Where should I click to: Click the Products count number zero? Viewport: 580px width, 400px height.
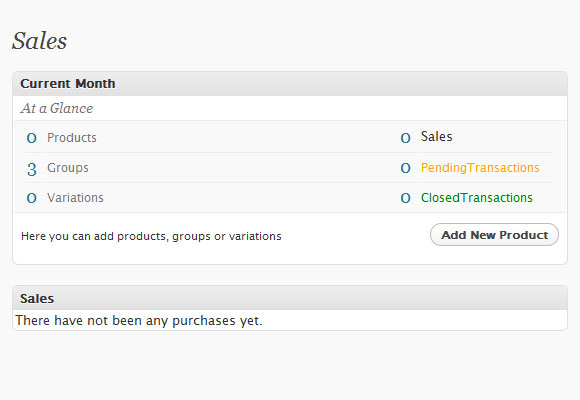(x=32, y=138)
